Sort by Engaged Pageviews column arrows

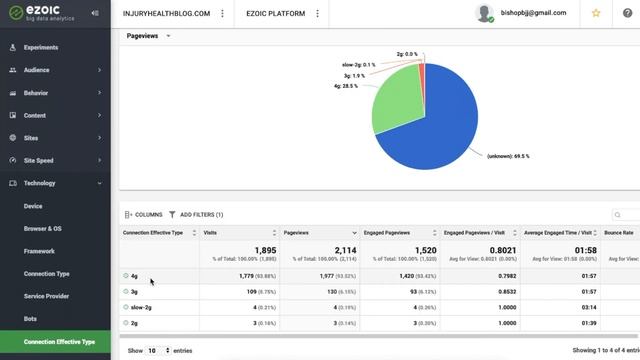(x=434, y=233)
